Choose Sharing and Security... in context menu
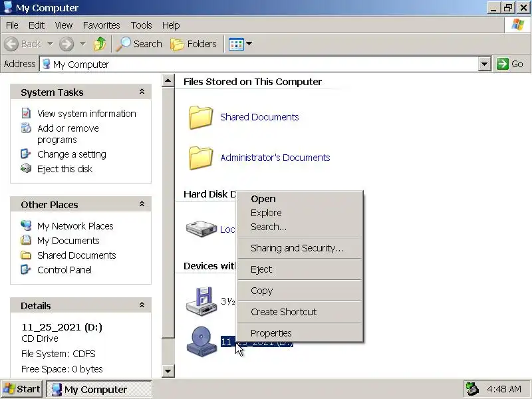532x399 pixels. pos(301,248)
